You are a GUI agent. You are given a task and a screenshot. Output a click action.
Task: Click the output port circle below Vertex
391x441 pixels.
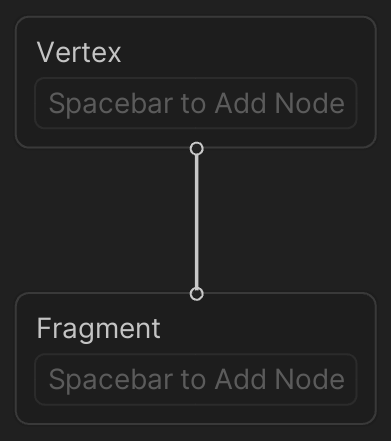(197, 149)
